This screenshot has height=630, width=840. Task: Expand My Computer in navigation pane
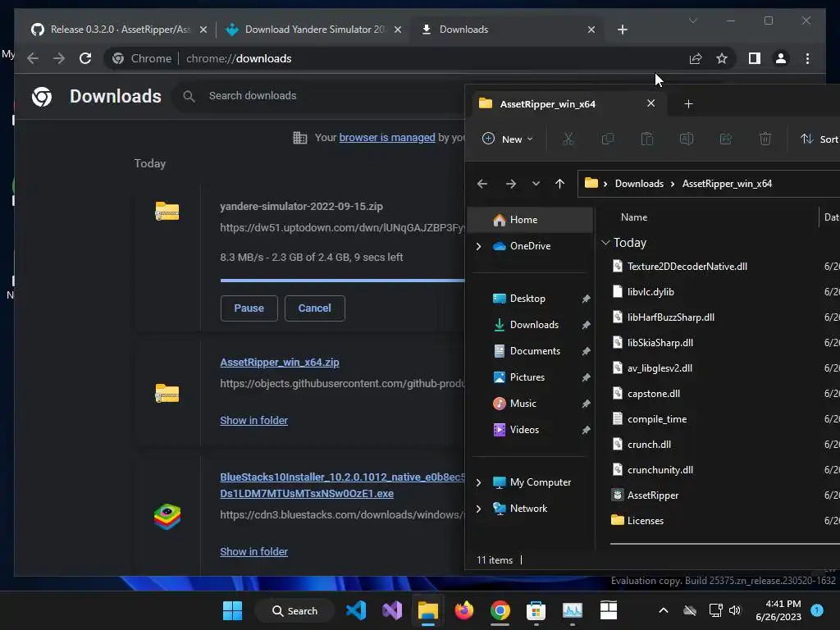click(x=478, y=482)
